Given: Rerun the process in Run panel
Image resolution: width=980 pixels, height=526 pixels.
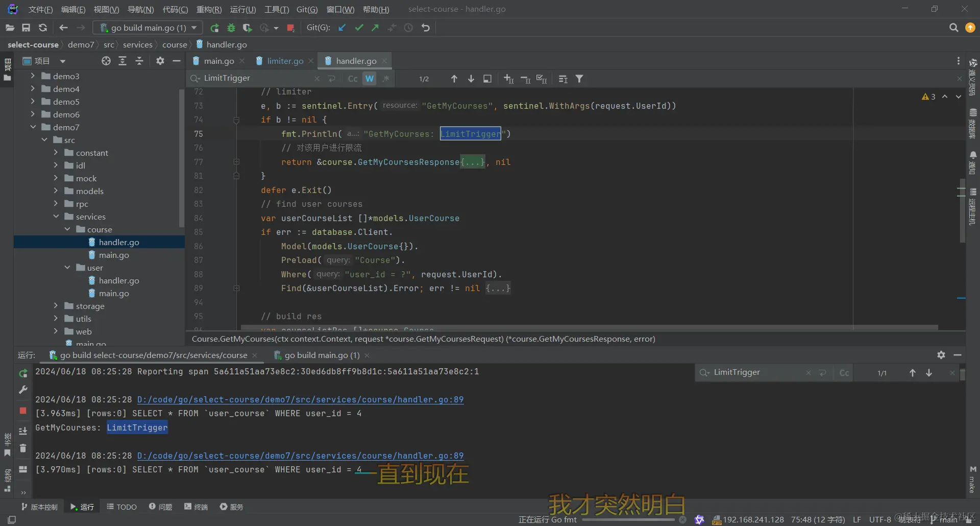Looking at the screenshot, I should tap(23, 374).
